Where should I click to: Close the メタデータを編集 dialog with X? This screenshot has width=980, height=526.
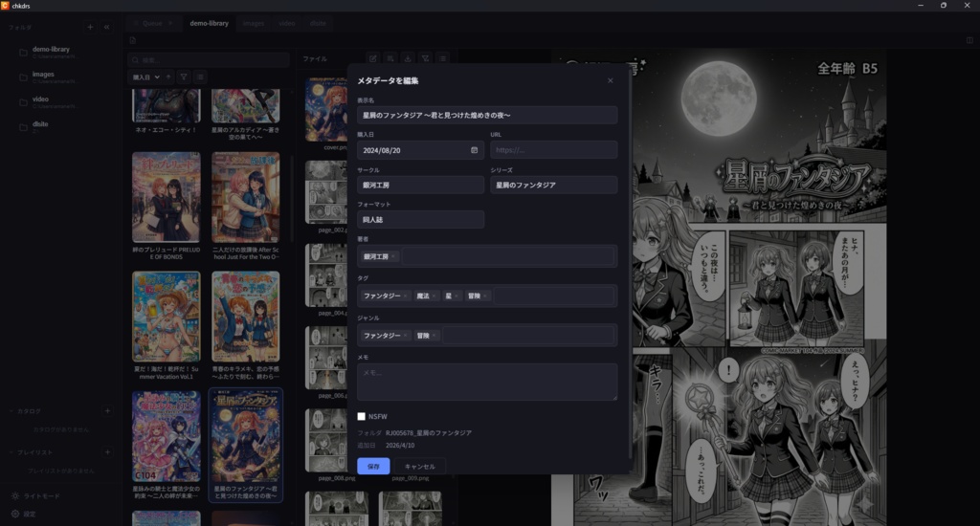[x=610, y=80]
